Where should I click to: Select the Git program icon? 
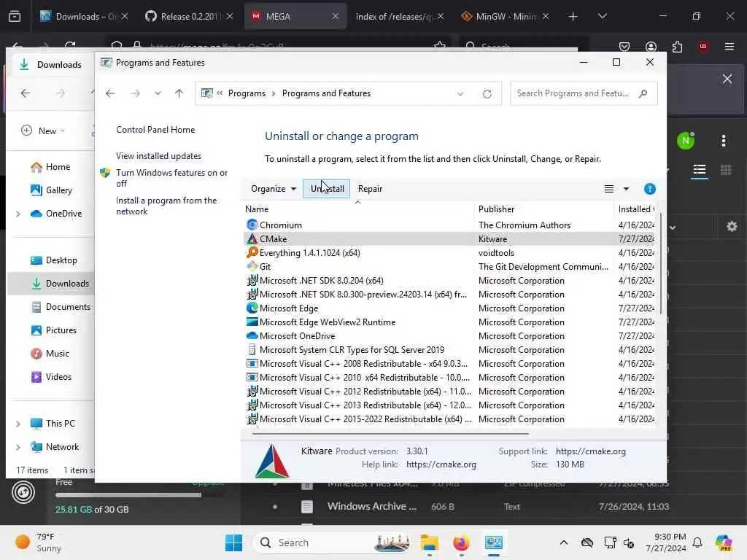(252, 267)
